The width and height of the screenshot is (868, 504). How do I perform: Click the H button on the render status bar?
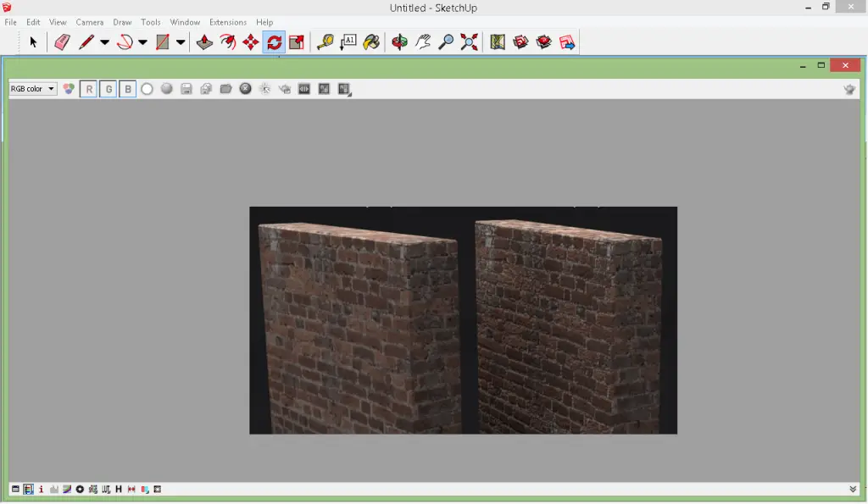click(x=118, y=489)
